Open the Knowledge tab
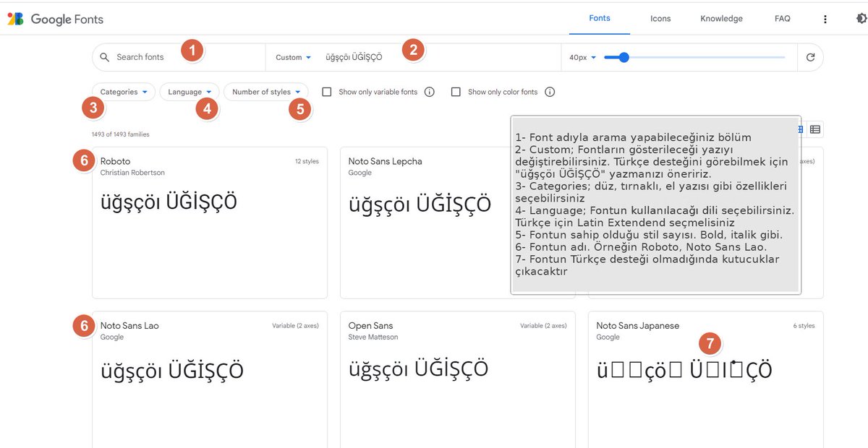Image resolution: width=868 pixels, height=448 pixels. tap(721, 19)
